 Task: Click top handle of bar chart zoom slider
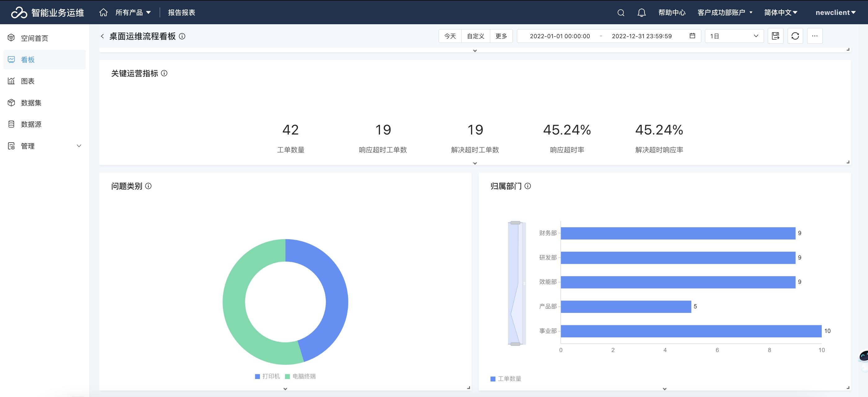(515, 223)
